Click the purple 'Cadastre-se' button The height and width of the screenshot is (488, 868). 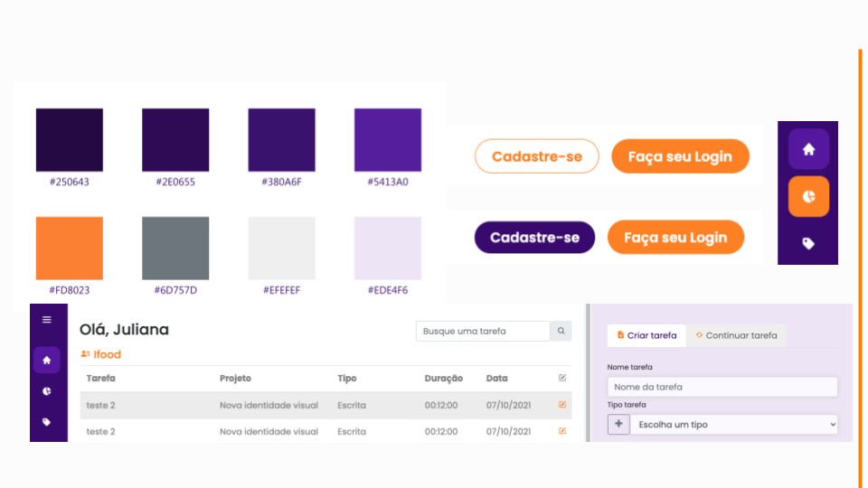point(534,238)
